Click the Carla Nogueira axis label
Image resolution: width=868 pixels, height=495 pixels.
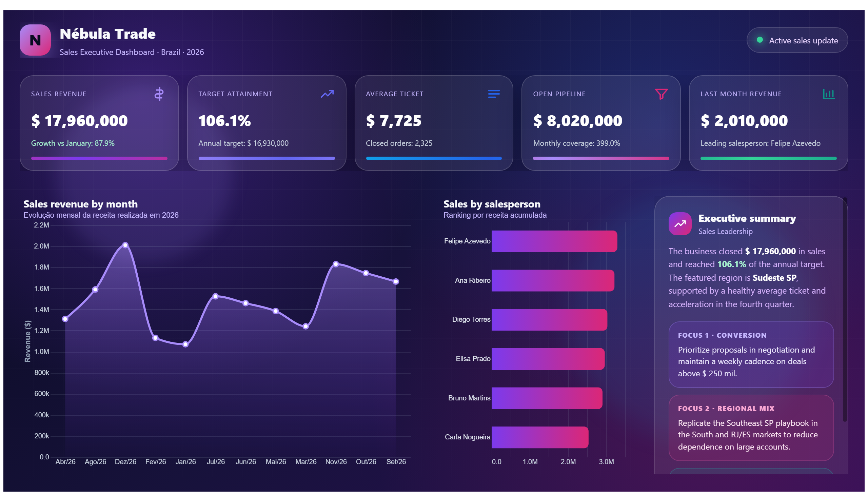click(x=468, y=437)
